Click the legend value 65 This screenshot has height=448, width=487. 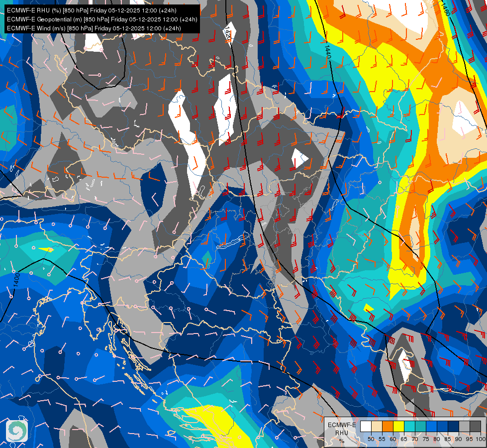pos(404,439)
